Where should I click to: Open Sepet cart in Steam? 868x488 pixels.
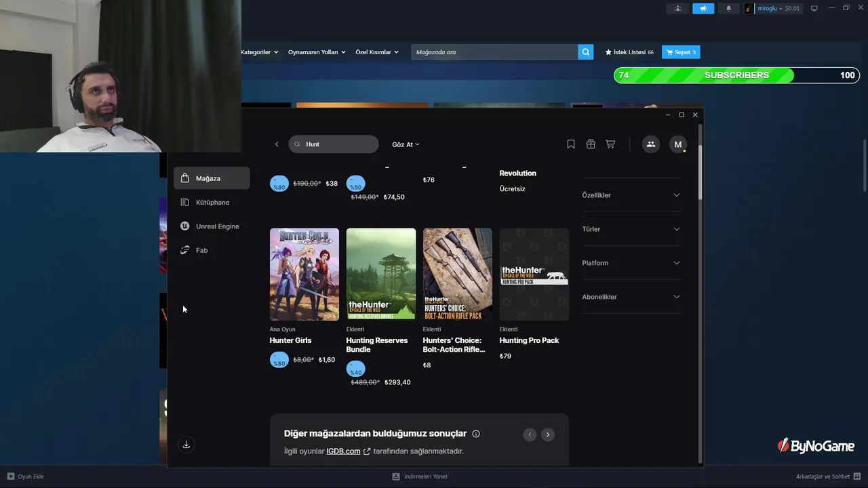pyautogui.click(x=681, y=52)
